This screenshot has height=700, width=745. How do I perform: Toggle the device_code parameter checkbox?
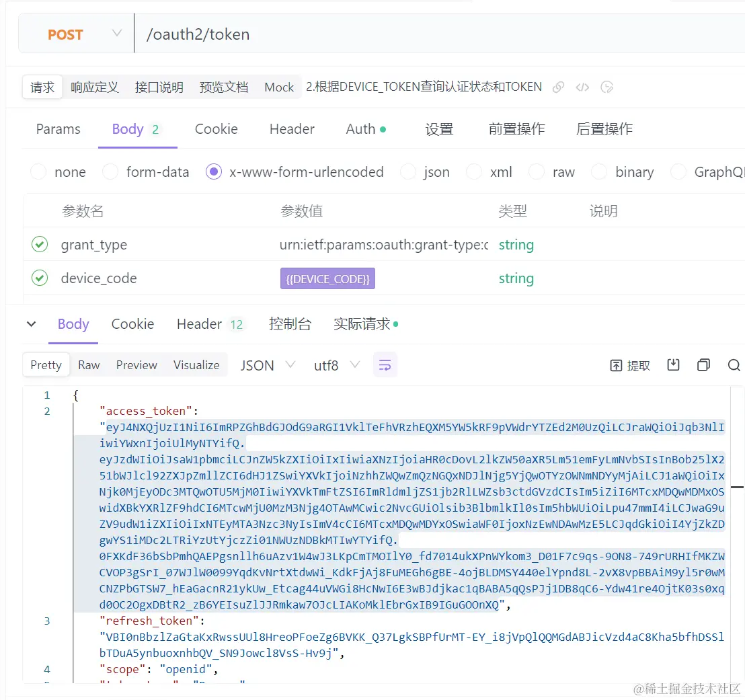click(40, 278)
